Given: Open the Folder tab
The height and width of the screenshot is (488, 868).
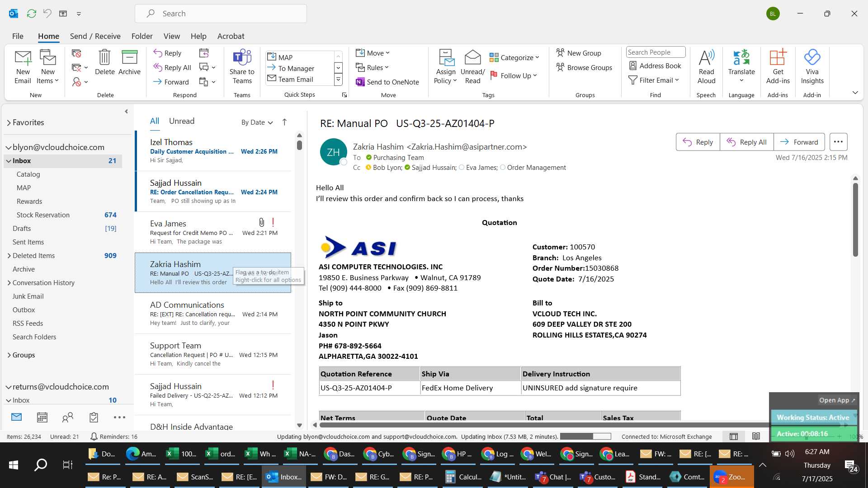Looking at the screenshot, I should tap(142, 36).
